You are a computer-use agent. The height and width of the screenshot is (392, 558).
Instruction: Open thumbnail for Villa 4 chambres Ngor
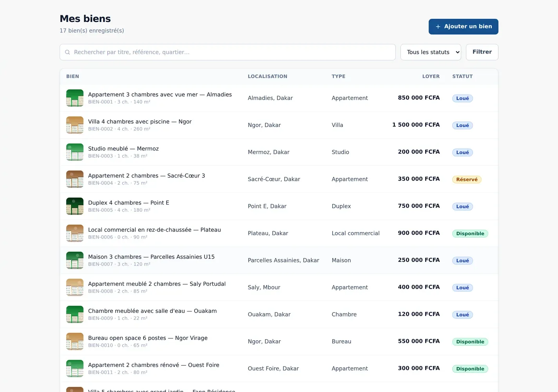click(x=75, y=125)
